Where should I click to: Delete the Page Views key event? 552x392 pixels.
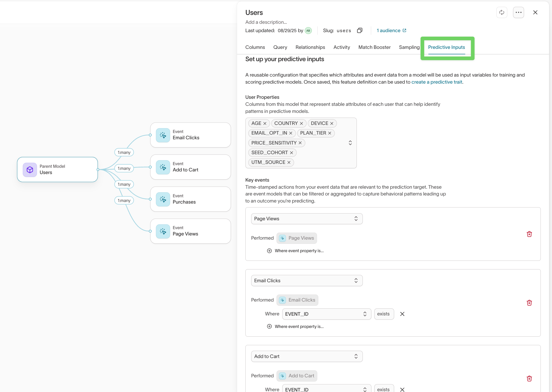(x=529, y=234)
